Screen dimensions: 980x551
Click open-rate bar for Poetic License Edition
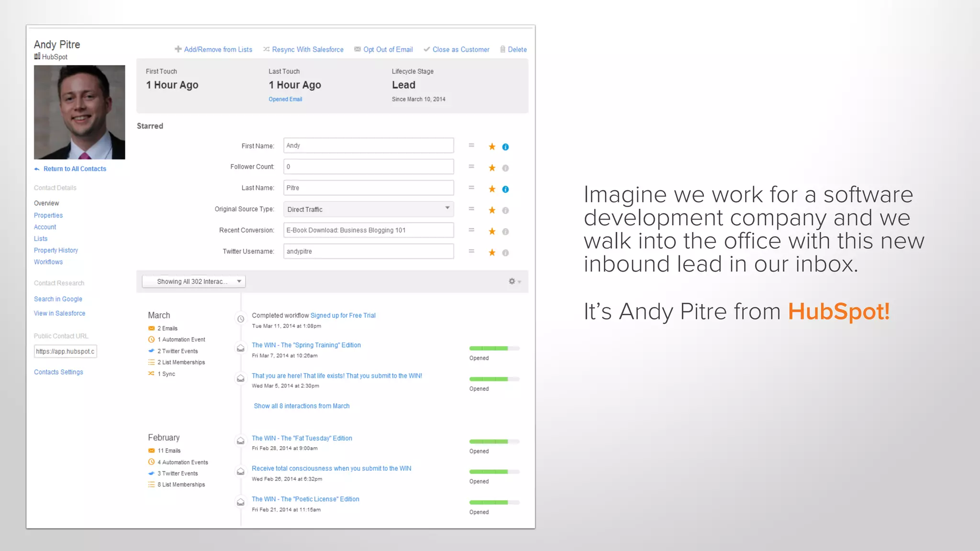click(494, 502)
